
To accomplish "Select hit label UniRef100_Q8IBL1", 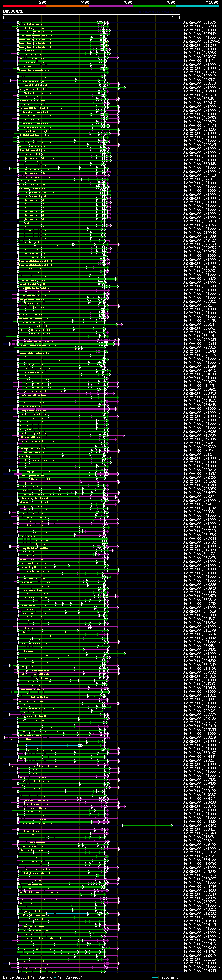I will pos(199,695).
